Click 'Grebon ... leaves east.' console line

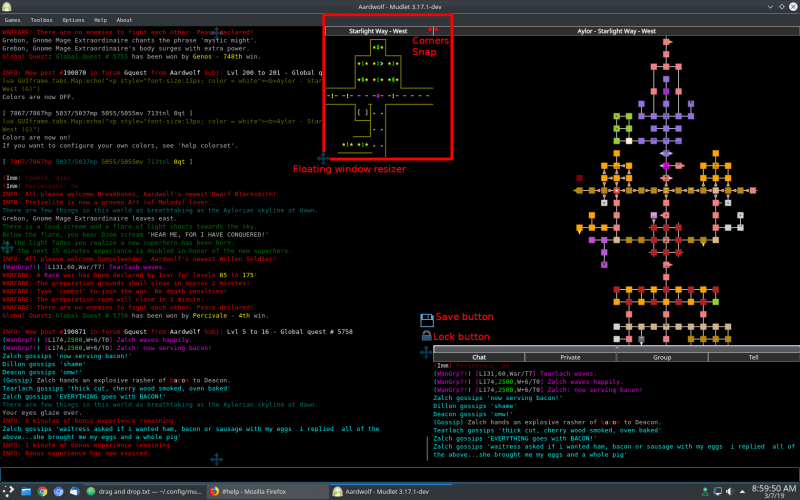tap(90, 218)
